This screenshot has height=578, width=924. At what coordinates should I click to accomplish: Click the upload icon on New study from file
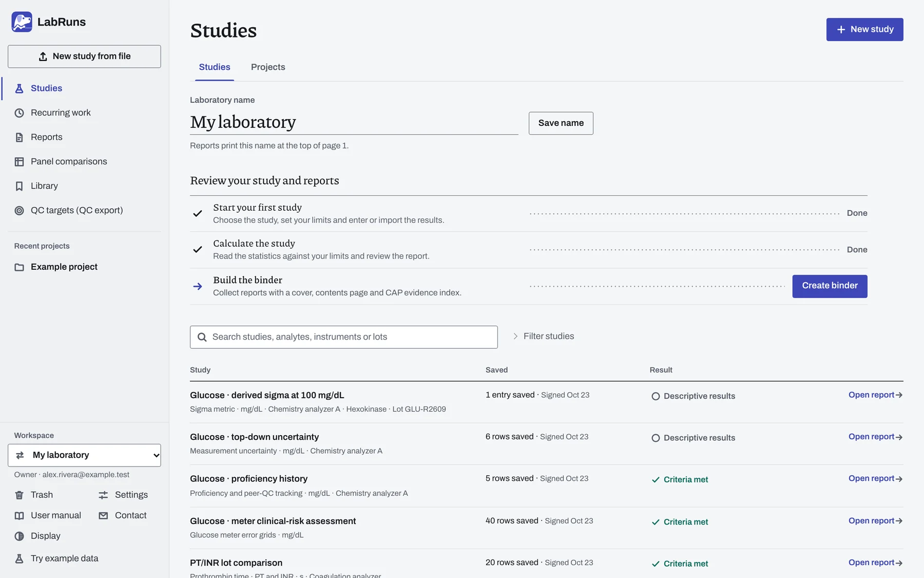tap(43, 57)
